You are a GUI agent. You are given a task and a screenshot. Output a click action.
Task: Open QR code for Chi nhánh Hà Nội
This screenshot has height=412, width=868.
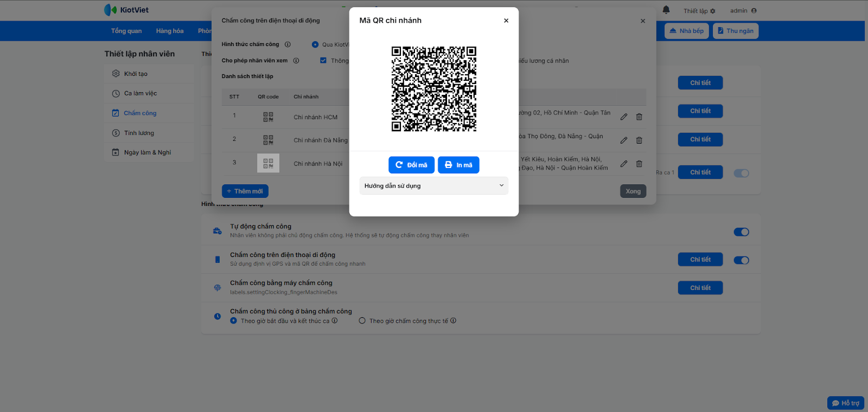click(268, 163)
